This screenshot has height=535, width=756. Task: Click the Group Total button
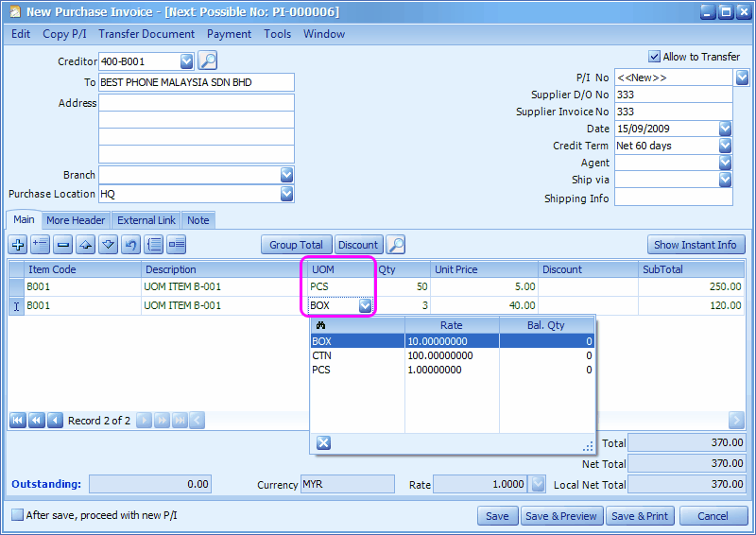[296, 245]
